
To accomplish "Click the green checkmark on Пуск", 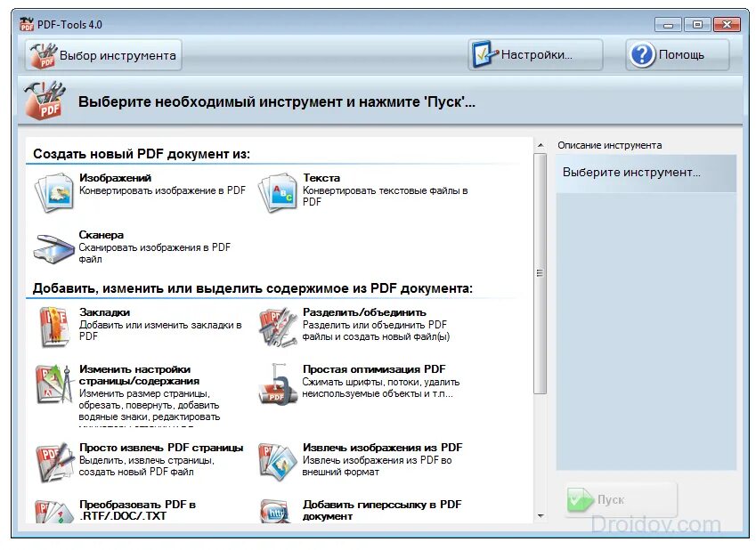I will pyautogui.click(x=580, y=499).
